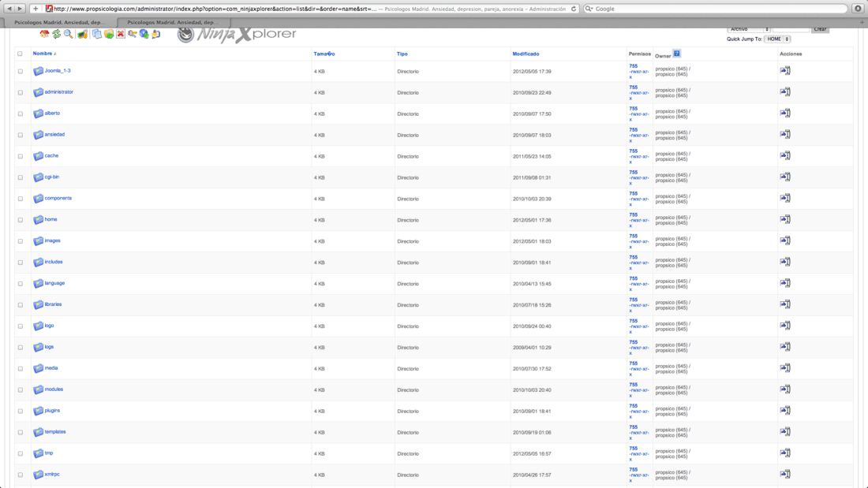The height and width of the screenshot is (488, 868).
Task: Open the magnifier search tool in toolbar
Action: 68,34
